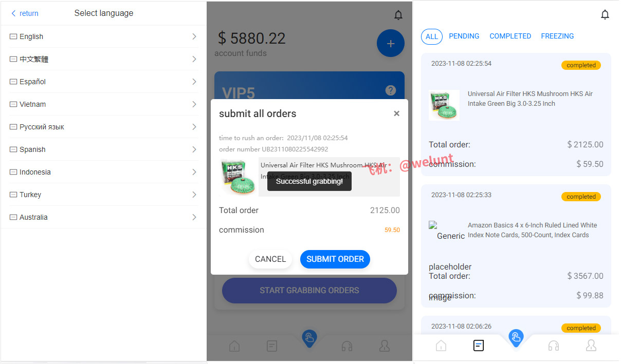This screenshot has height=364, width=621.
Task: Expand the English language chevron
Action: coord(194,36)
